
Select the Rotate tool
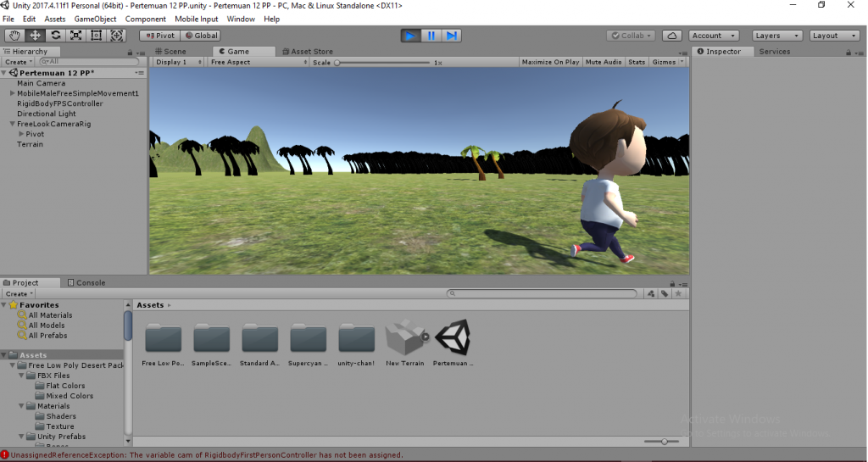click(55, 36)
